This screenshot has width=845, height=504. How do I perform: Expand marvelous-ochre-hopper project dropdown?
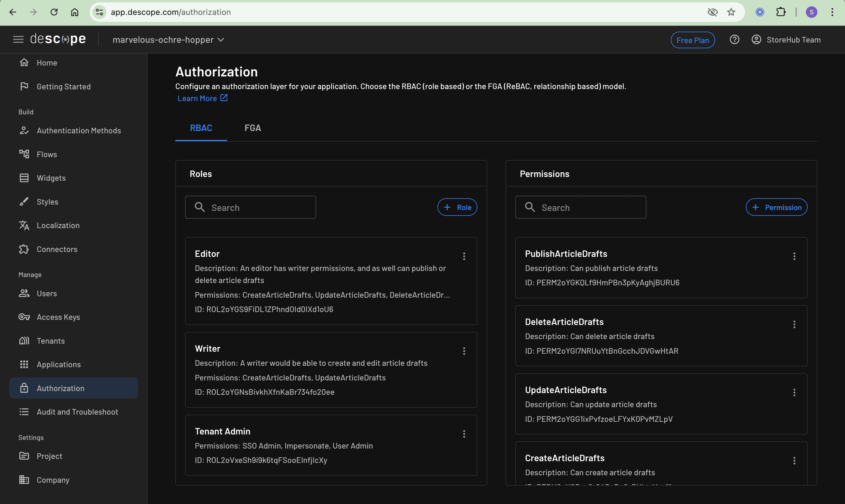tap(169, 40)
